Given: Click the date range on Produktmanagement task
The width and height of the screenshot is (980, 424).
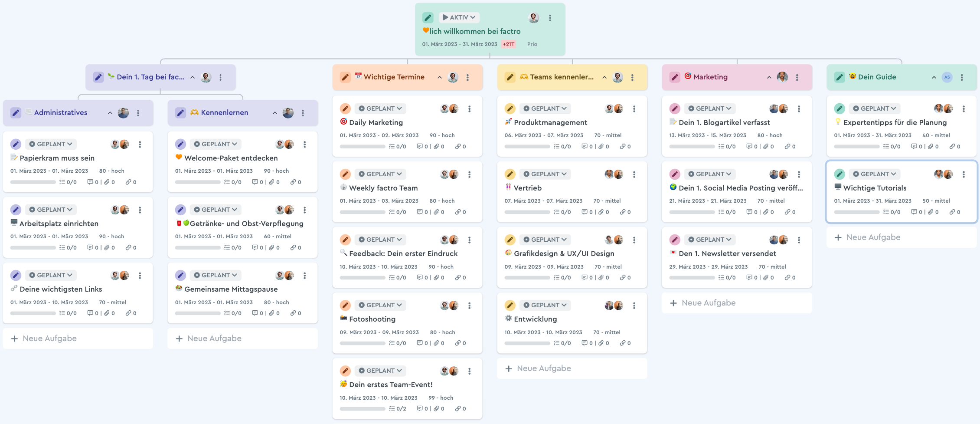Looking at the screenshot, I should point(544,135).
